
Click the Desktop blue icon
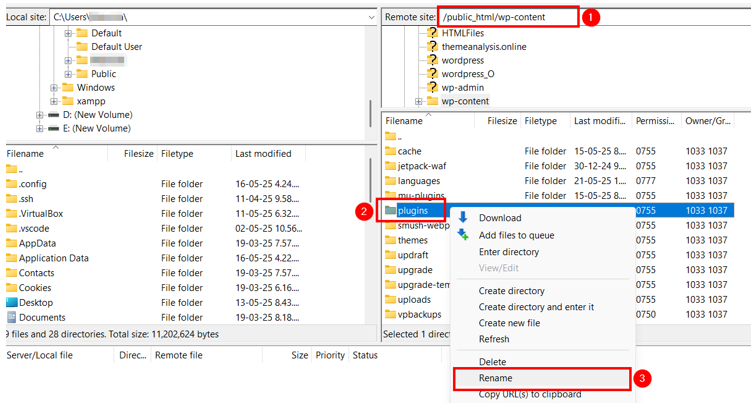pyautogui.click(x=11, y=302)
